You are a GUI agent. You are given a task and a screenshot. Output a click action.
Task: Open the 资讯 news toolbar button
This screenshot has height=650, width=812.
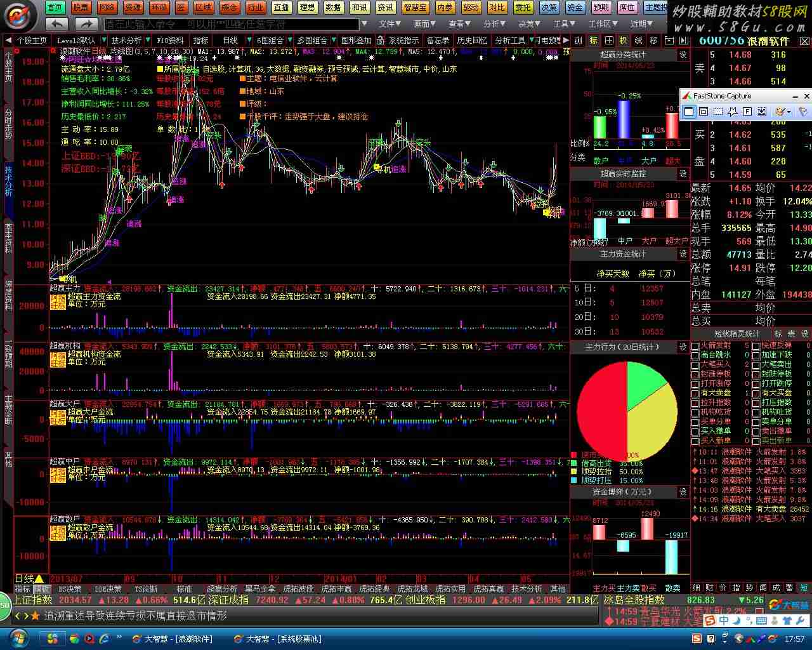click(x=385, y=8)
